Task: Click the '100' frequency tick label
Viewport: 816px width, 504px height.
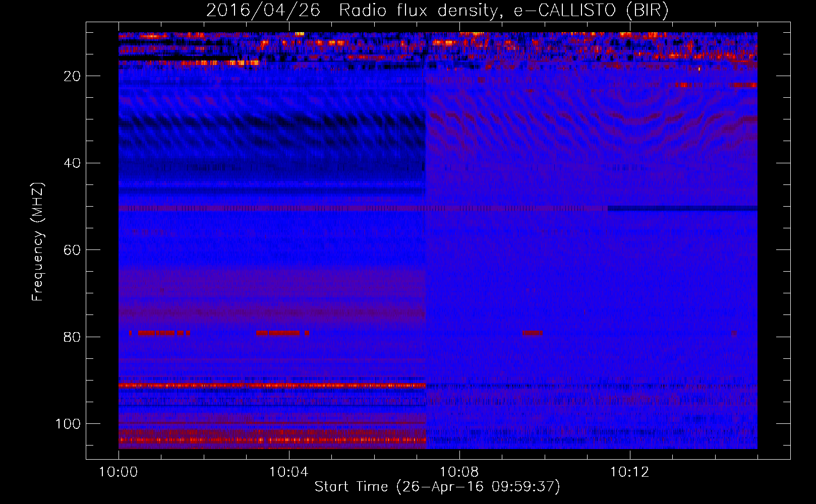Action: [x=68, y=424]
